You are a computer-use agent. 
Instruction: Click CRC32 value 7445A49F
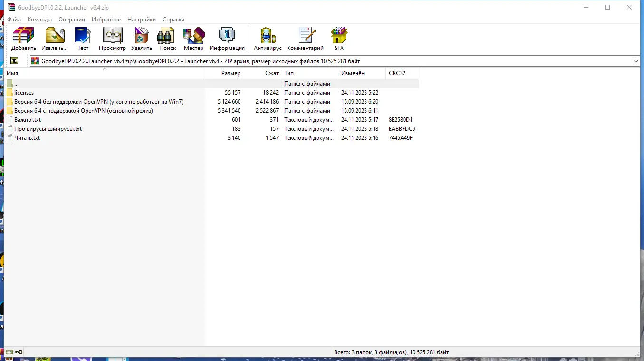[x=401, y=138]
